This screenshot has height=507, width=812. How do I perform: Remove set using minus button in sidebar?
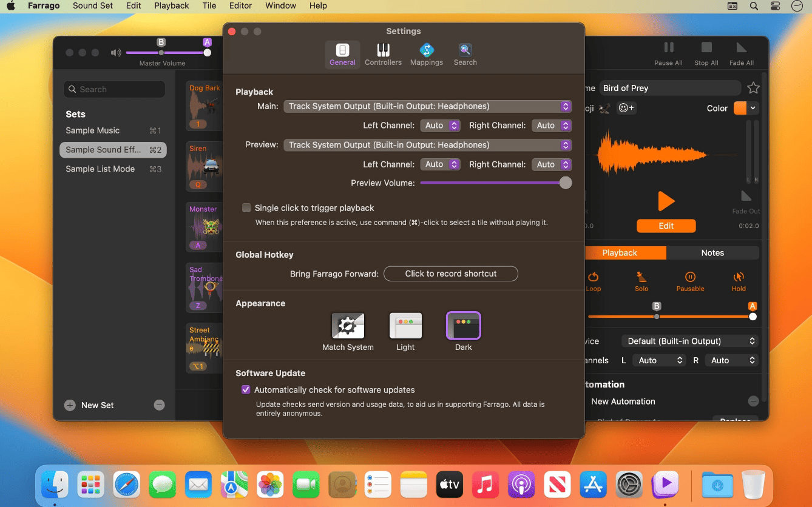pyautogui.click(x=159, y=405)
